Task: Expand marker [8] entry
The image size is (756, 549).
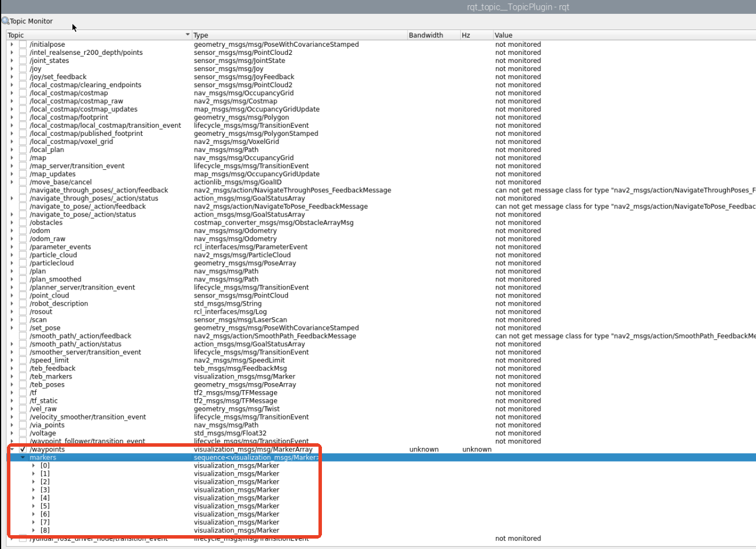Action: tap(34, 530)
